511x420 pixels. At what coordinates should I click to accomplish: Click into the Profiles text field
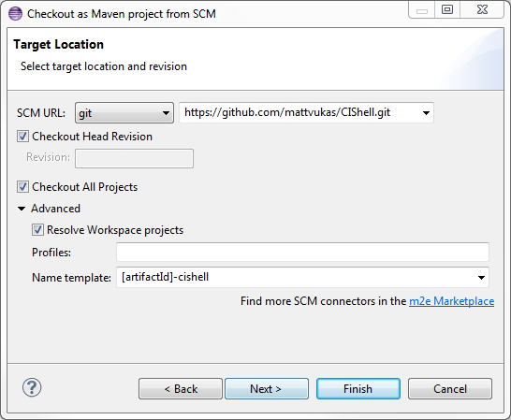coord(302,252)
